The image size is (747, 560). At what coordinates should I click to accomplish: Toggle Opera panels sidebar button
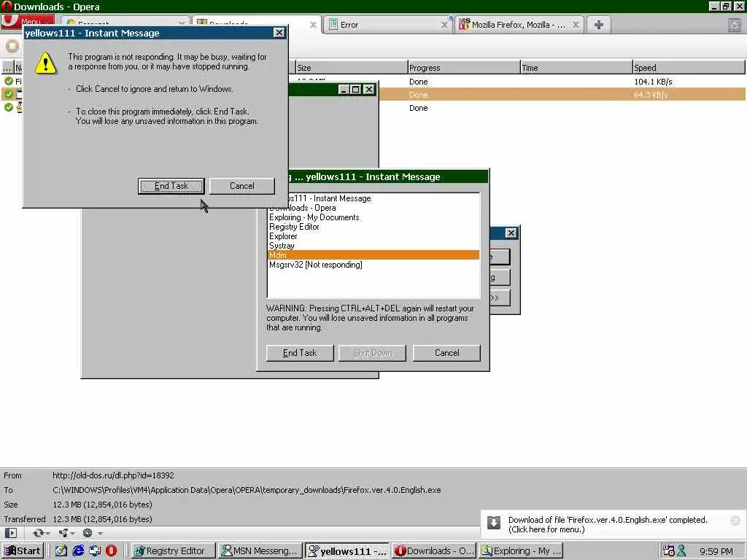tap(10, 533)
